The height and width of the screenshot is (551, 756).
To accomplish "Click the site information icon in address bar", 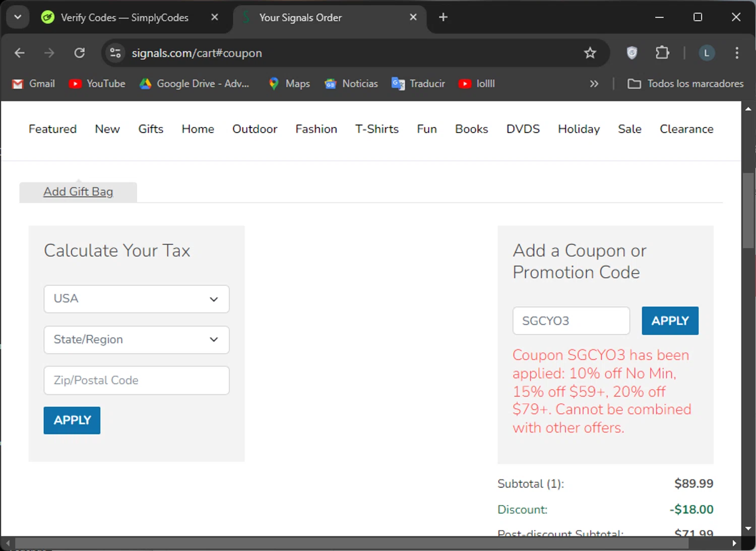I will click(x=115, y=53).
